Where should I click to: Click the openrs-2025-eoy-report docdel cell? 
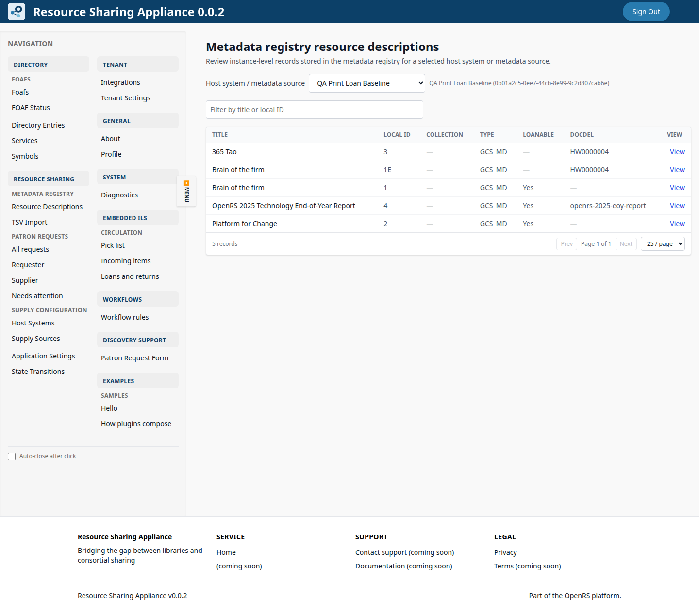608,206
